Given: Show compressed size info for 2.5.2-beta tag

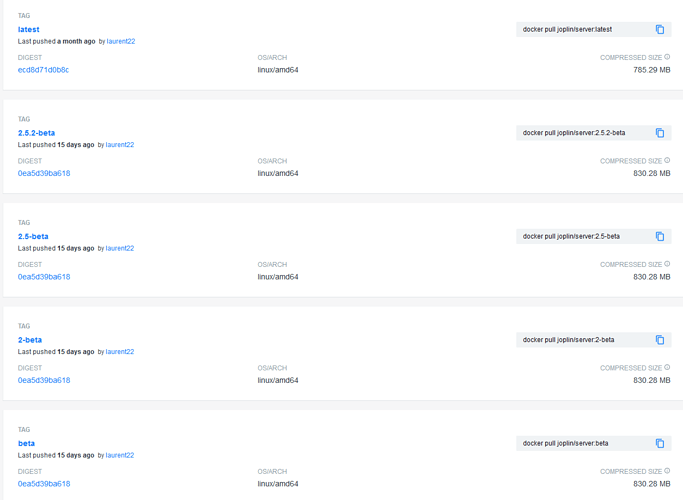Looking at the screenshot, I should [x=667, y=160].
